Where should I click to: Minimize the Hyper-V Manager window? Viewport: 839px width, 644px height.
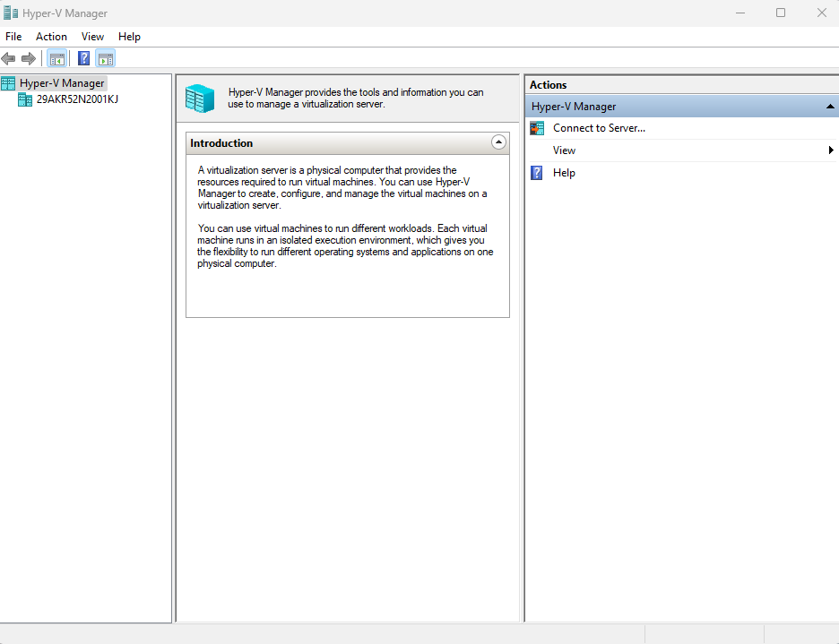click(740, 13)
